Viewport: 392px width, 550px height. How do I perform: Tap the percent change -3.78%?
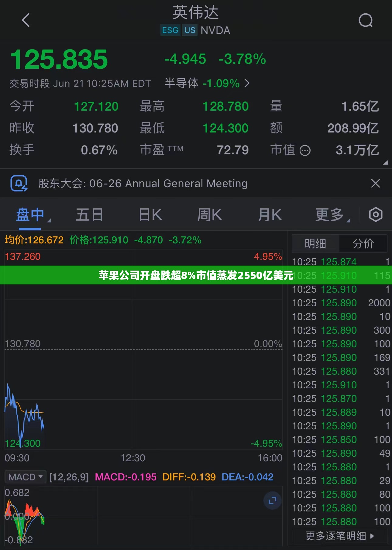pyautogui.click(x=242, y=59)
